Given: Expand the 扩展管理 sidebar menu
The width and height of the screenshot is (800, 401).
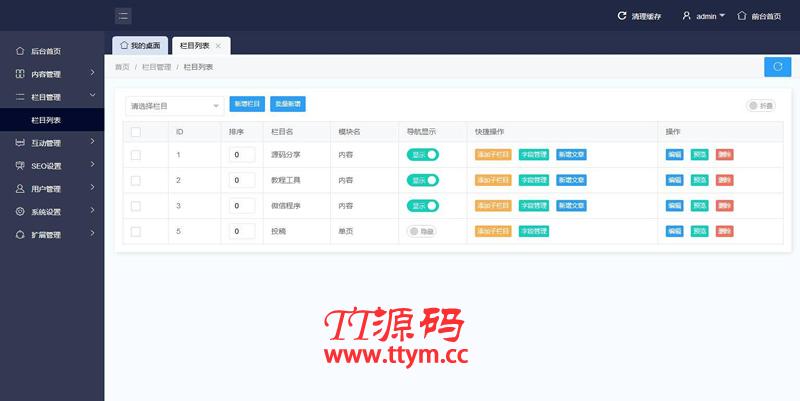Looking at the screenshot, I should coord(52,235).
